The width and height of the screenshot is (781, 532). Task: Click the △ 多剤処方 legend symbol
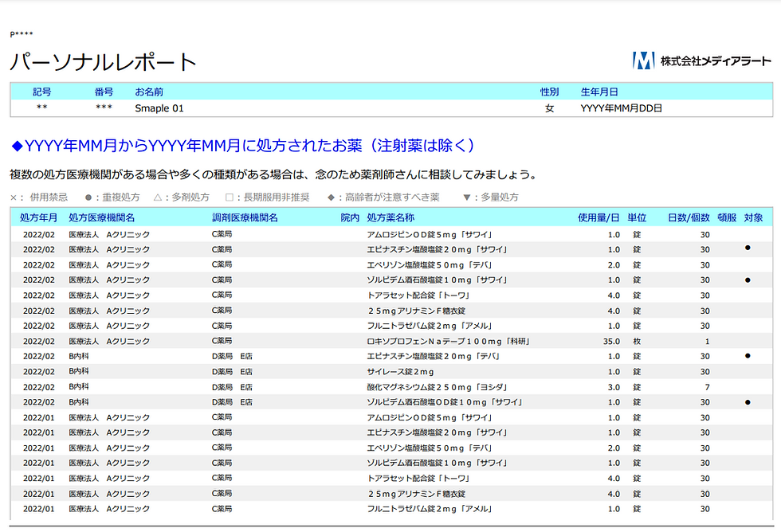tap(158, 198)
